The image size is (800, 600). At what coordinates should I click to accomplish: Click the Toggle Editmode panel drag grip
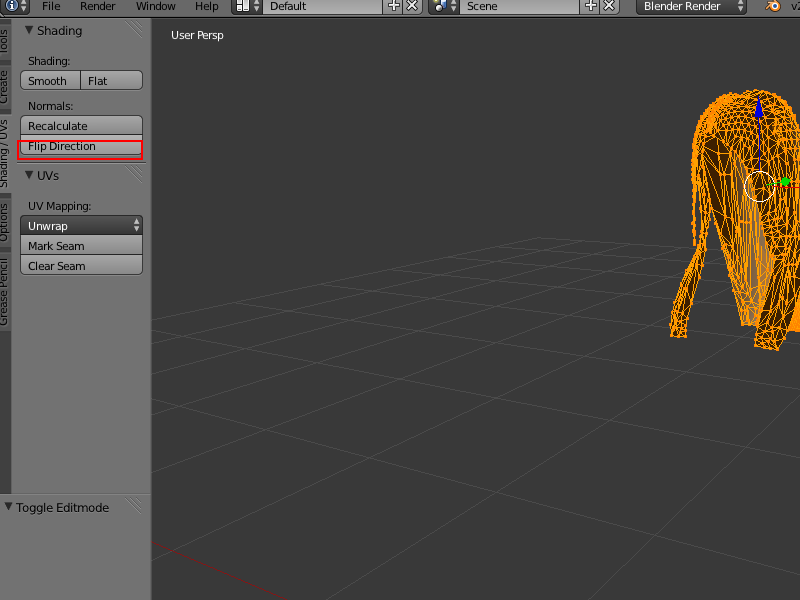coord(134,506)
